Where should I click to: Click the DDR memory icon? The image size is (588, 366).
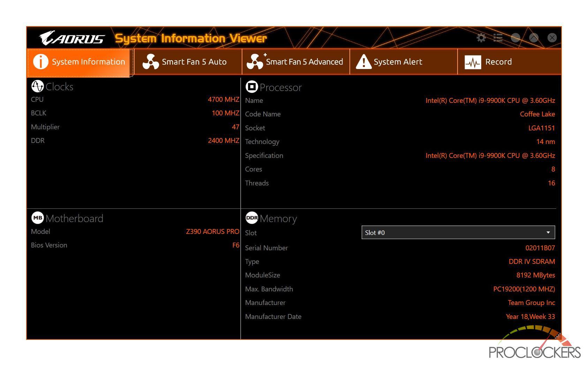coord(251,218)
